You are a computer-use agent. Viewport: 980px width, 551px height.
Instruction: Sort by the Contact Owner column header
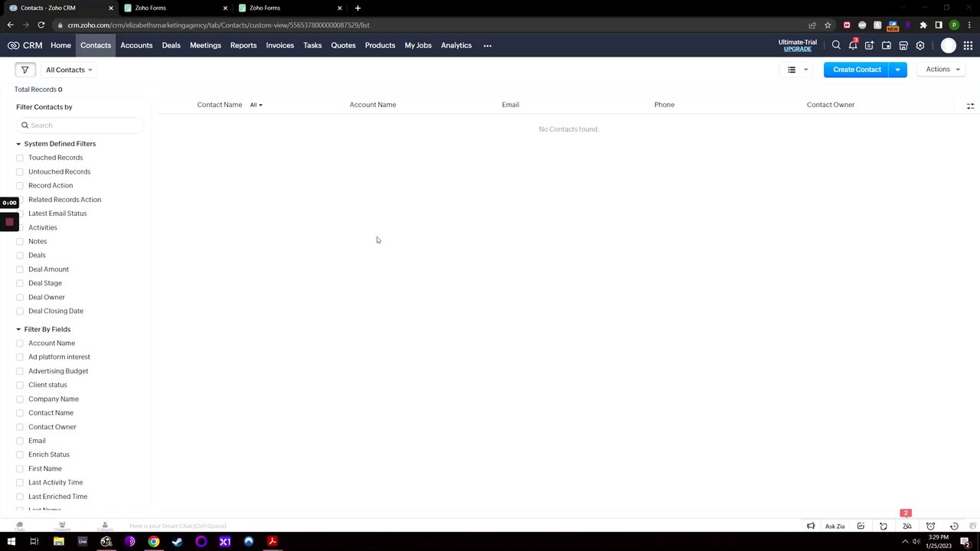coord(831,105)
